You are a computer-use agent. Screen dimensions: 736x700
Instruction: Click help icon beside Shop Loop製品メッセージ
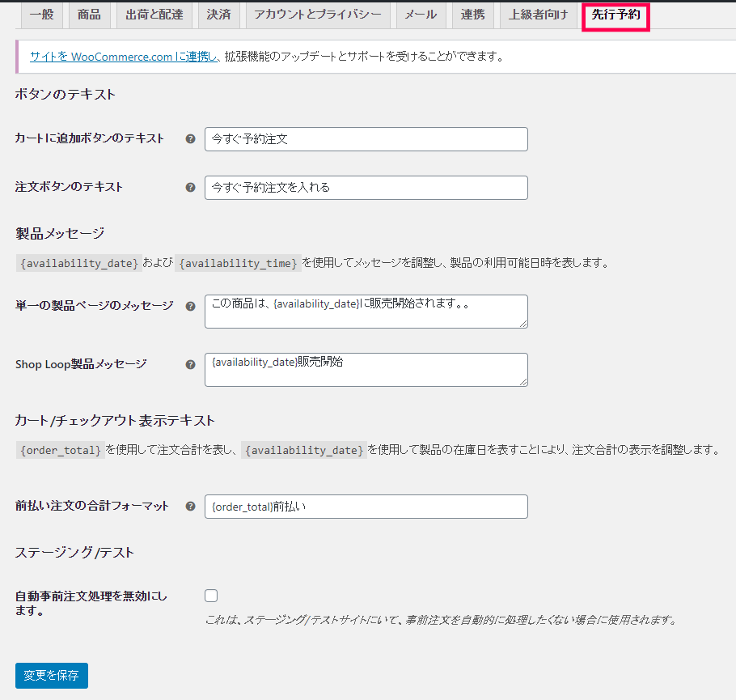pyautogui.click(x=190, y=365)
